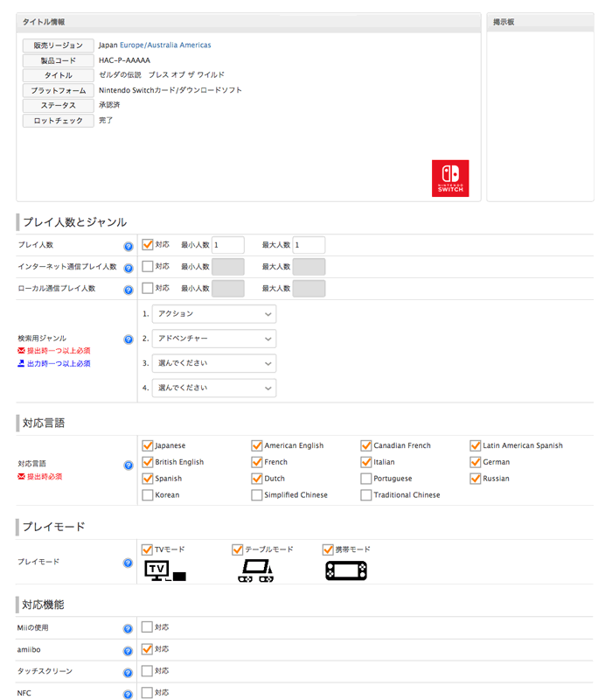
Task: Click help icon next to タッチスクリーン
Action: coord(129,672)
